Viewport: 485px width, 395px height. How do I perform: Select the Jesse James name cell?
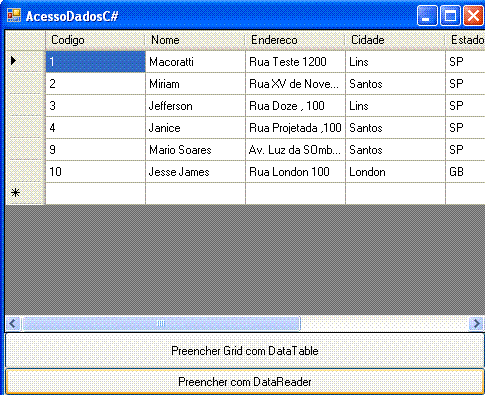coord(195,171)
